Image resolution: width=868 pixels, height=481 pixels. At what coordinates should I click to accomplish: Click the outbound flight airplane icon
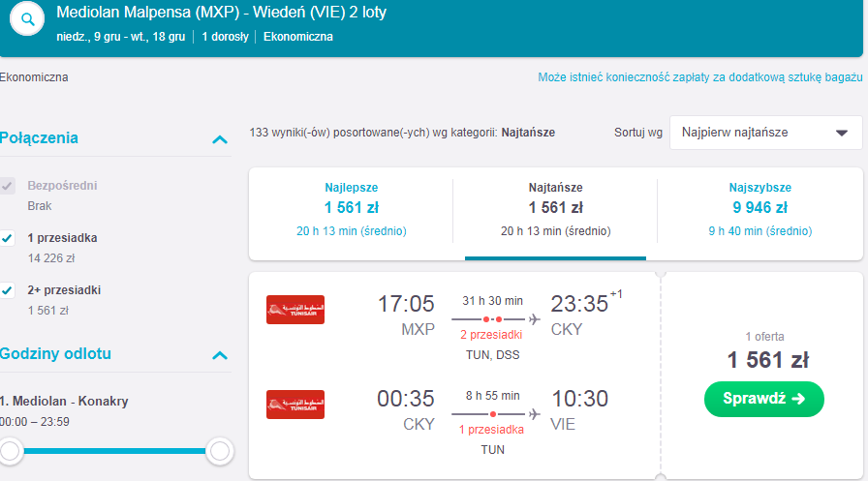[534, 319]
